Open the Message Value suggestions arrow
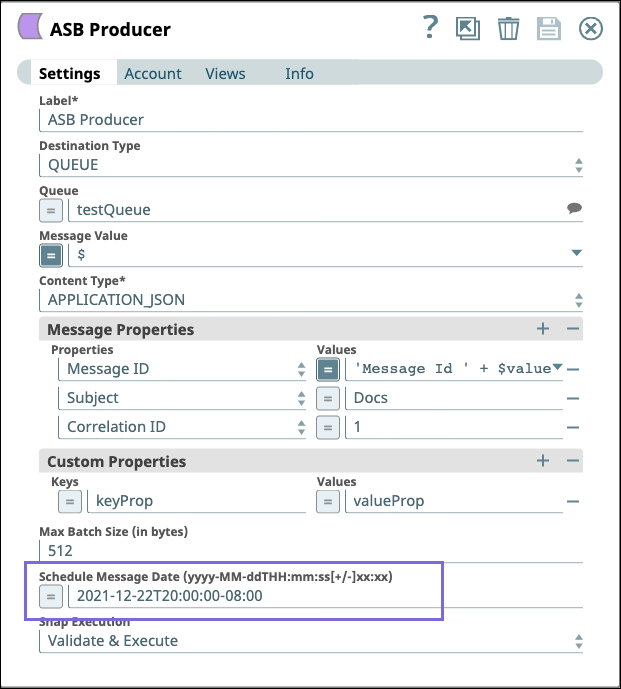621x689 pixels. (x=577, y=253)
